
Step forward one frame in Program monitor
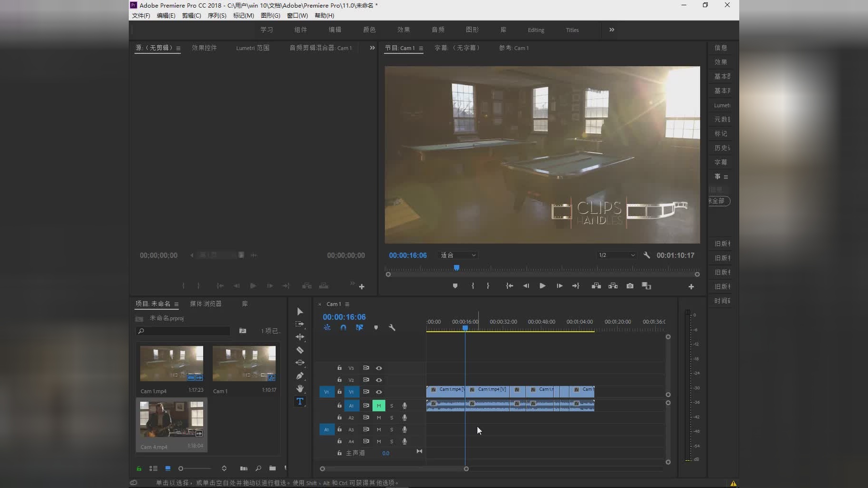[559, 286]
